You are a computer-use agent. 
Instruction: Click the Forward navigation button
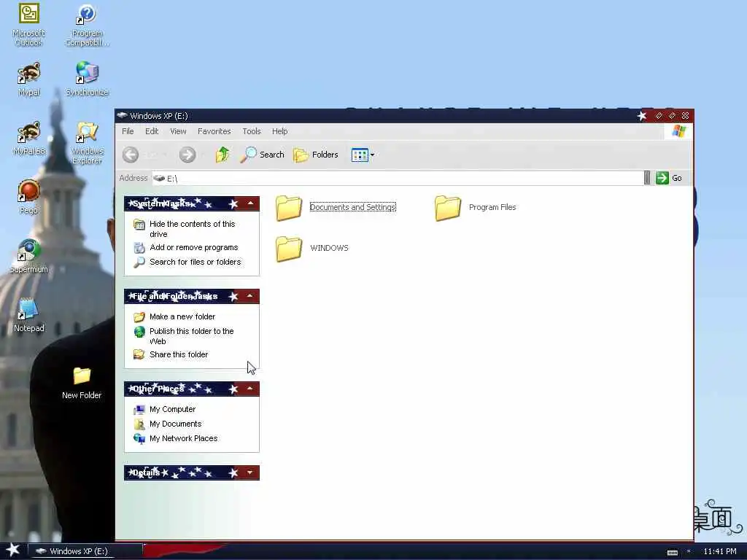pyautogui.click(x=187, y=155)
